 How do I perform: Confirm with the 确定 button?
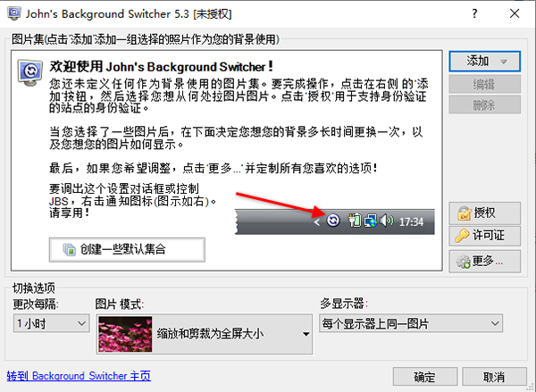(425, 377)
